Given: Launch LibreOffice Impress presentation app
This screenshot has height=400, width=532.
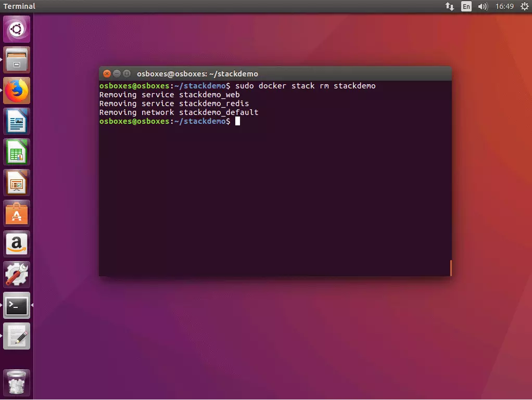Looking at the screenshot, I should [x=17, y=183].
